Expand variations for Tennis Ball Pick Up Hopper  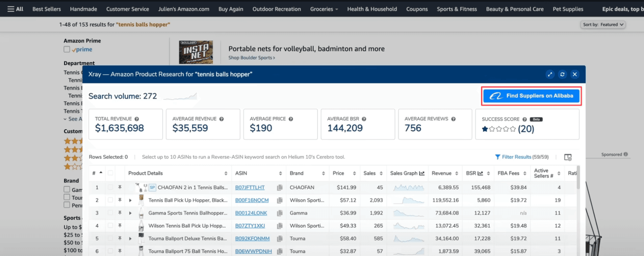click(x=130, y=200)
